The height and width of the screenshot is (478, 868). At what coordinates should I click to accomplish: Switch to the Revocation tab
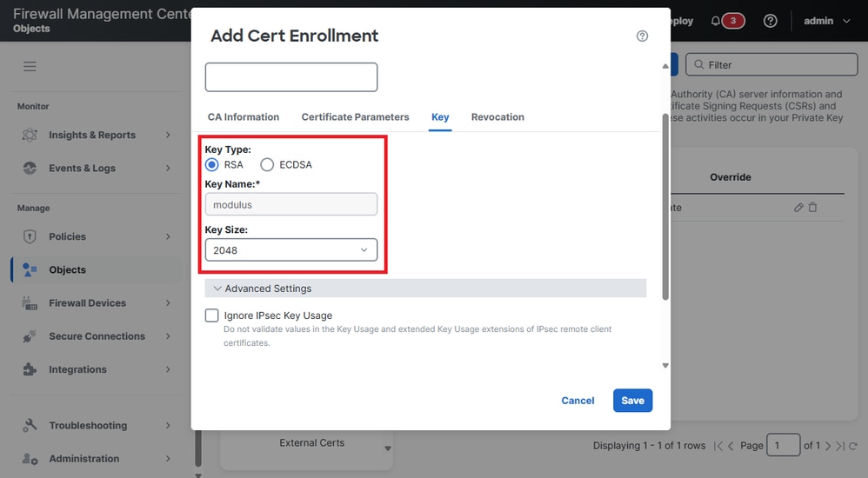[x=497, y=116]
